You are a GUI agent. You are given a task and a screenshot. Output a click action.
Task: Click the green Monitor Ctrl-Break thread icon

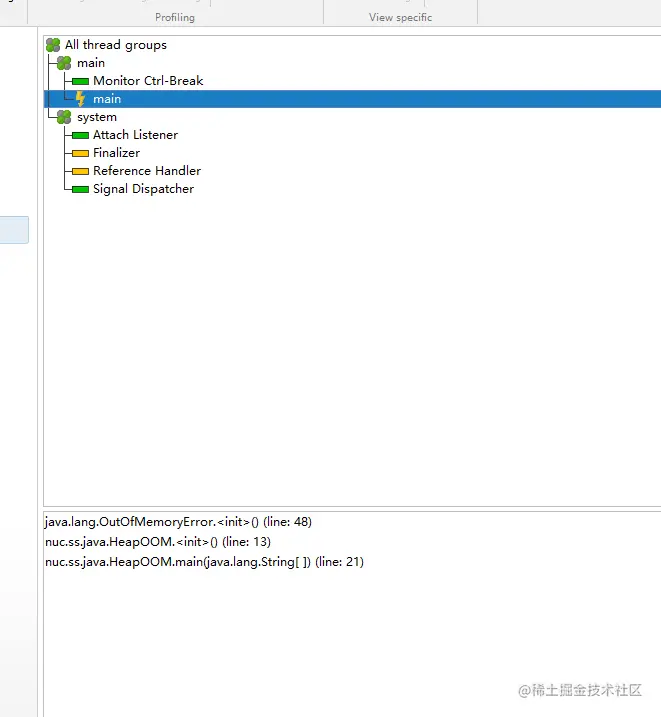pos(80,81)
